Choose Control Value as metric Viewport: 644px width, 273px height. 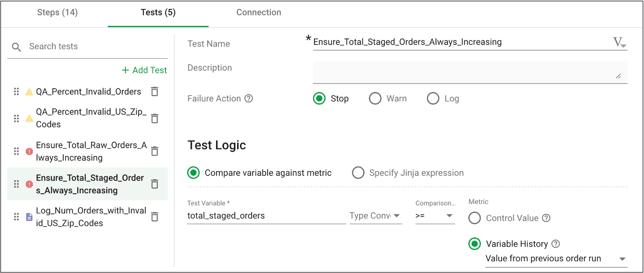tap(475, 218)
